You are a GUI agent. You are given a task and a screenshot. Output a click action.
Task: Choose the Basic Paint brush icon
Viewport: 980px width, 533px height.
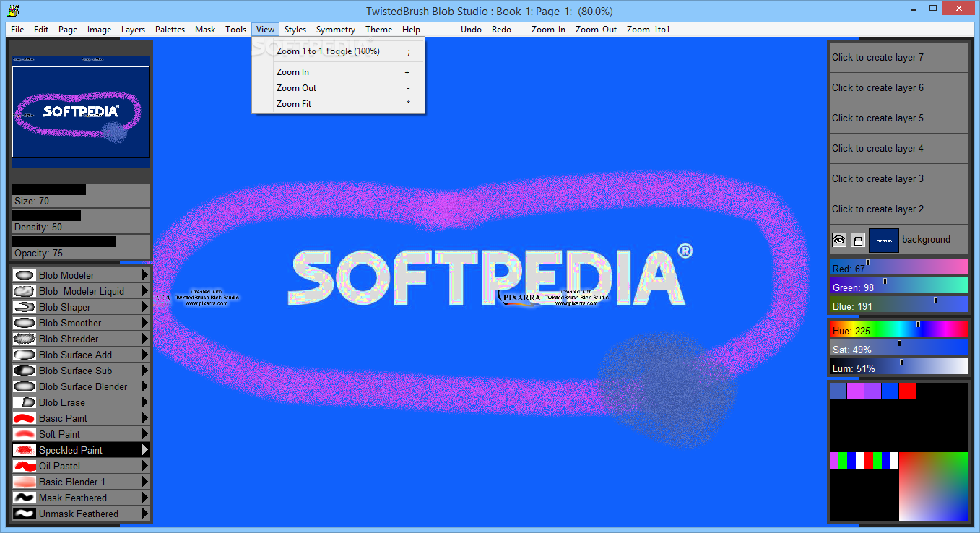(25, 418)
